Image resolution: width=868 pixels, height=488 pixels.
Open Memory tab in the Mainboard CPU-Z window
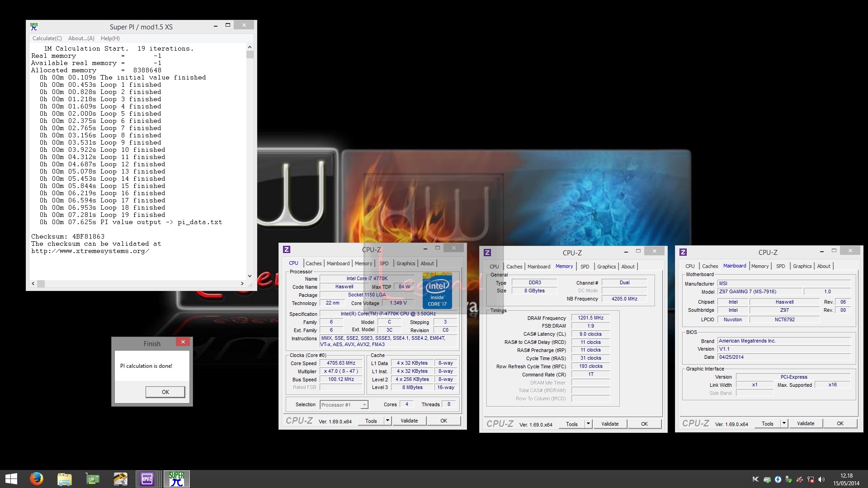[759, 266]
